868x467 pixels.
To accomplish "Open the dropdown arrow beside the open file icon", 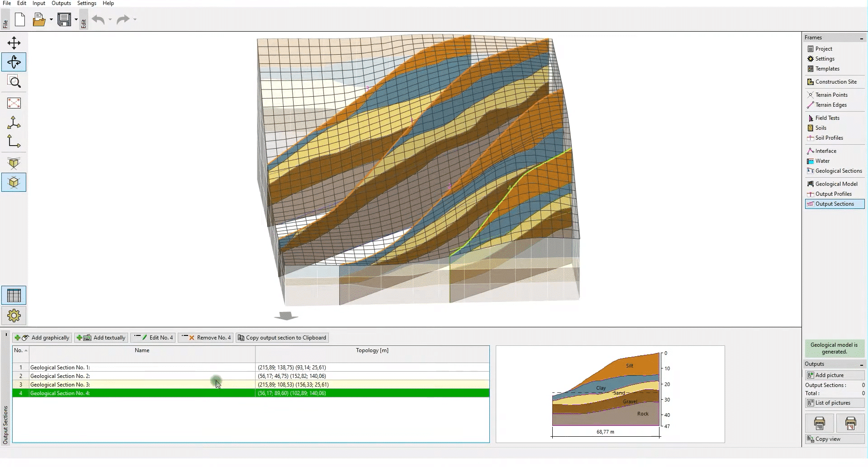I will click(51, 19).
